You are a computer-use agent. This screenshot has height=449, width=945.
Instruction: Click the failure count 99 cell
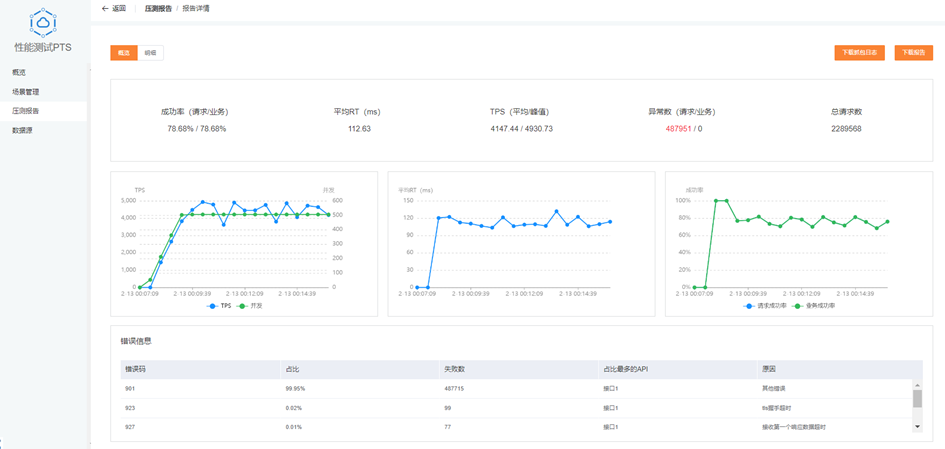click(448, 408)
